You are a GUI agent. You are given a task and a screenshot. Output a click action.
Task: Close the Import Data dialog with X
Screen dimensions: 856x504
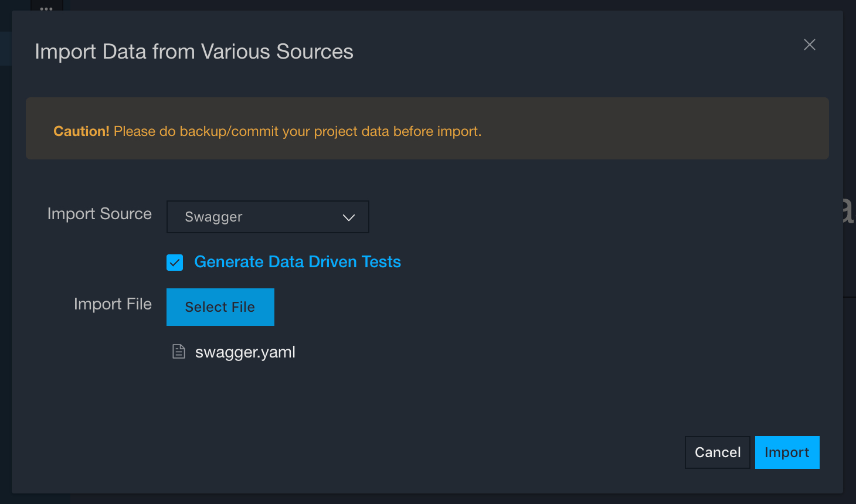pos(810,45)
